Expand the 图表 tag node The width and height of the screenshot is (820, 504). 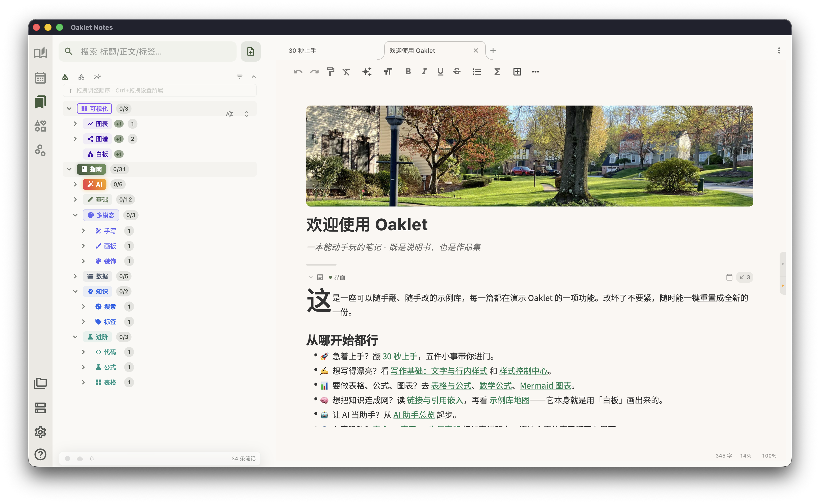click(75, 124)
